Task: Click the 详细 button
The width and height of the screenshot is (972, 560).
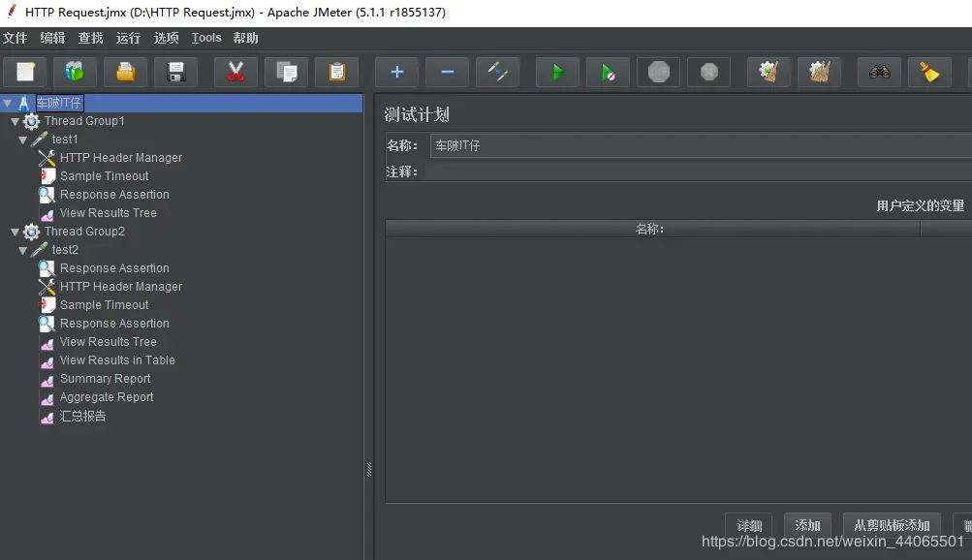Action: (x=749, y=525)
